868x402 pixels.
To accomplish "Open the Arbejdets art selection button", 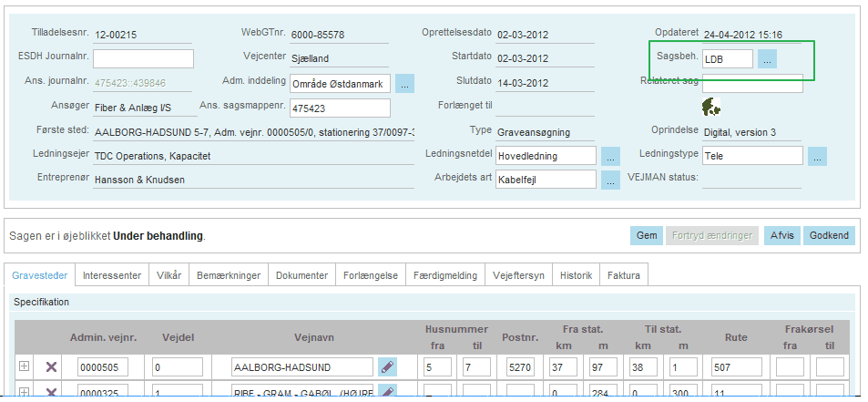I will [x=610, y=180].
